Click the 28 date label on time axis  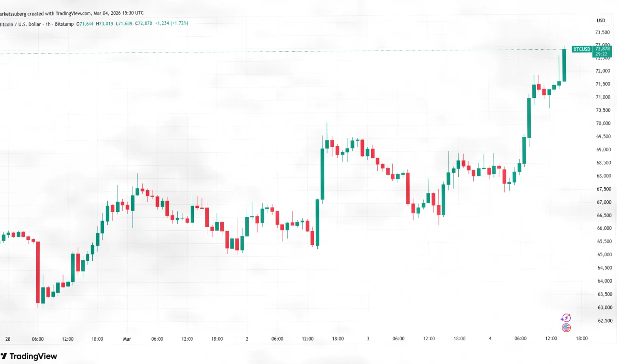coord(8,339)
